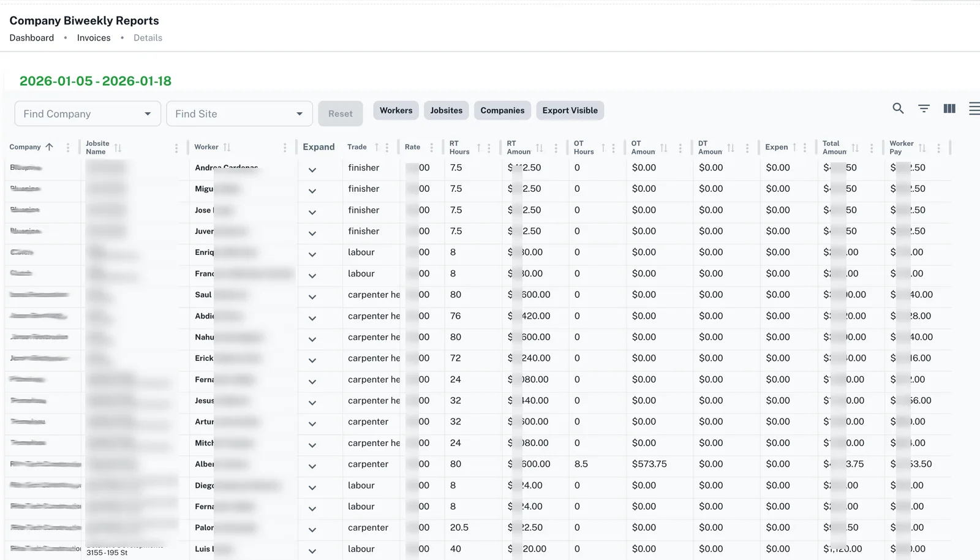Viewport: 980px width, 560px height.
Task: Go to Dashboard breadcrumb
Action: pos(32,38)
